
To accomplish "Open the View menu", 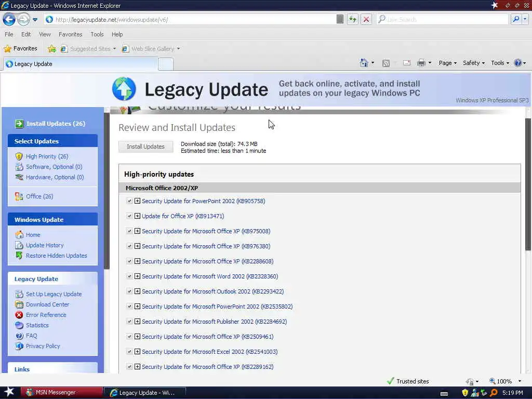I will pyautogui.click(x=45, y=34).
